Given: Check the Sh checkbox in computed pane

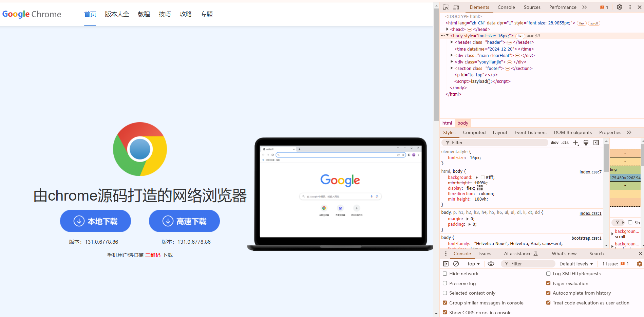Looking at the screenshot, I should click(x=630, y=223).
